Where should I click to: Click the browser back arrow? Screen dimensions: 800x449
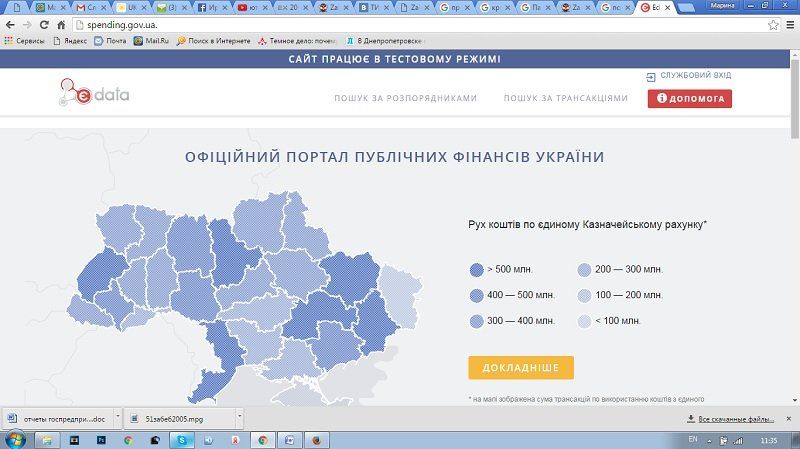[9, 25]
